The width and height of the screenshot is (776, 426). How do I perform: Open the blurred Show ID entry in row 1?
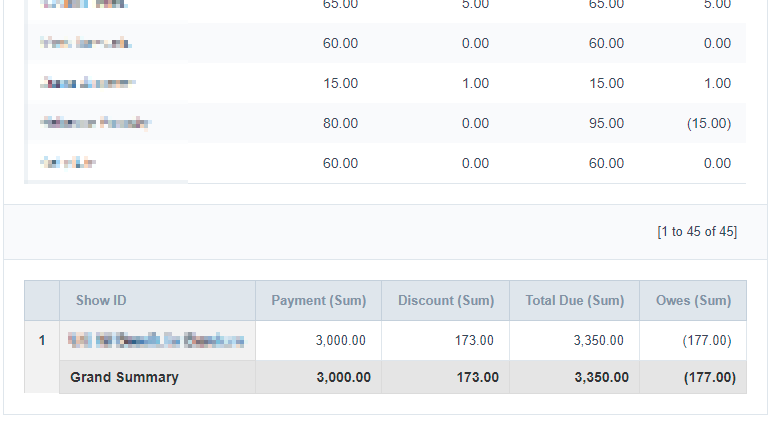click(x=156, y=341)
